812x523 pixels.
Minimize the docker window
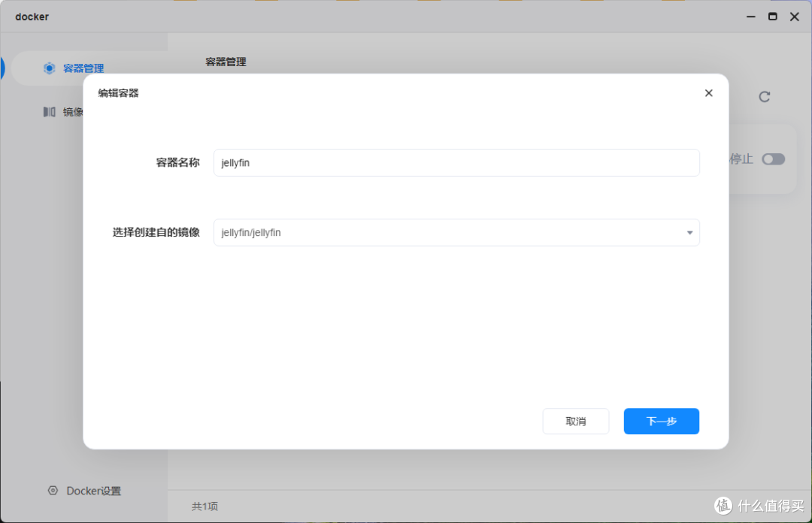(751, 17)
